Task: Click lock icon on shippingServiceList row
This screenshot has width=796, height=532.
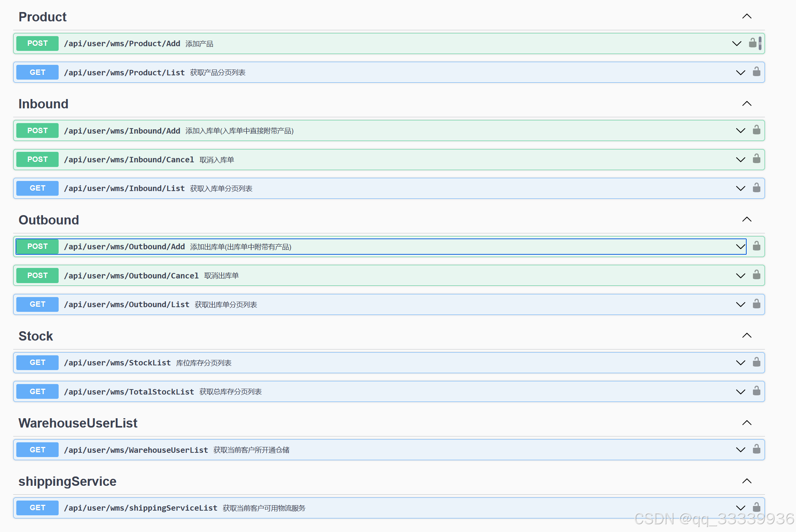Action: [x=756, y=508]
